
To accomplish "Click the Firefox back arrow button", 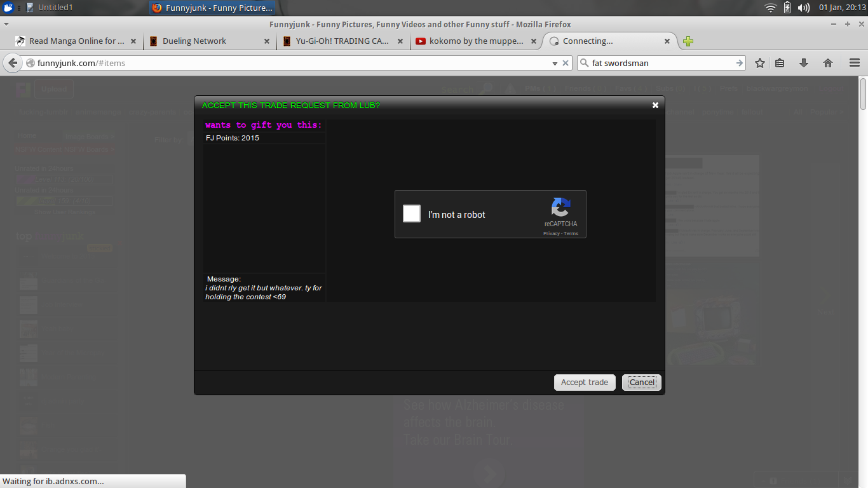I will point(13,63).
